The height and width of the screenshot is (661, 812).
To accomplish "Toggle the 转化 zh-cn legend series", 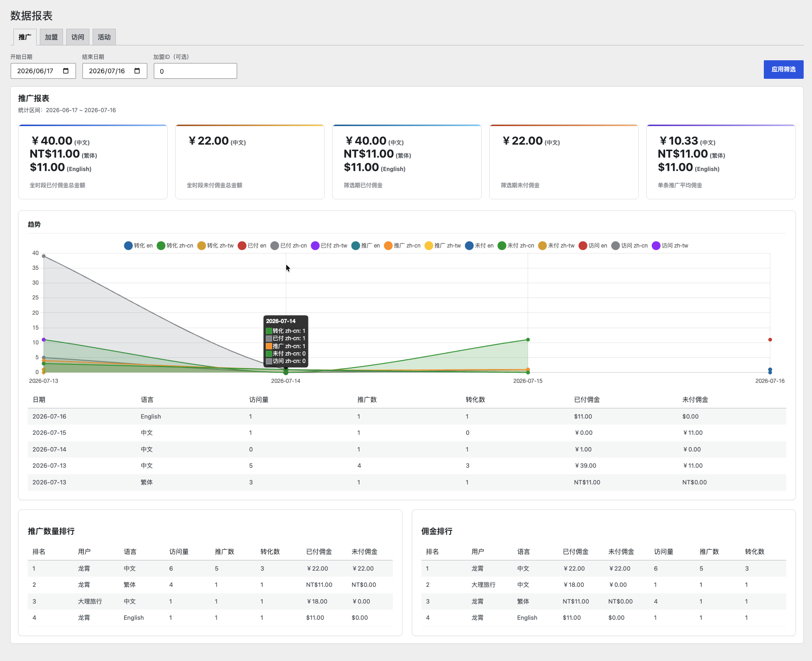I will pyautogui.click(x=175, y=246).
